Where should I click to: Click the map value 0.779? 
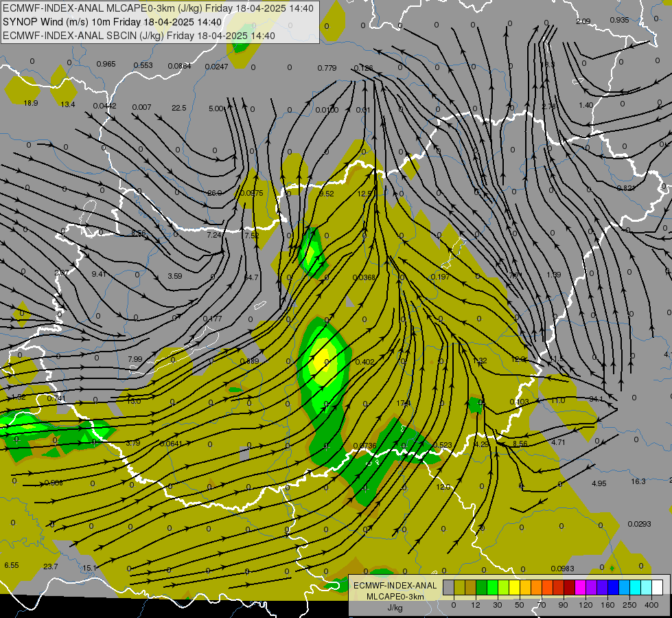(327, 68)
